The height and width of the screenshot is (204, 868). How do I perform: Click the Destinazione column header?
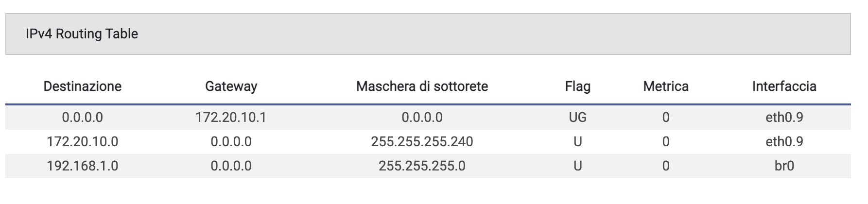pyautogui.click(x=83, y=86)
